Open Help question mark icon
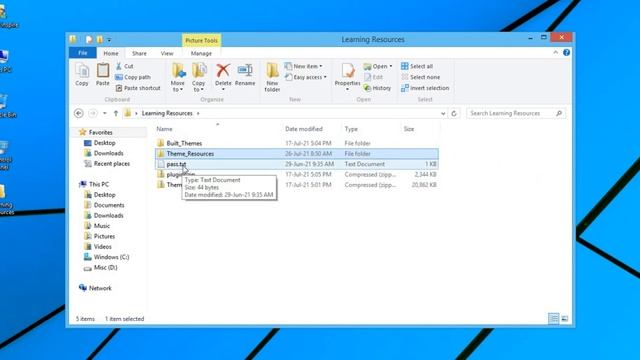The image size is (640, 360). pyautogui.click(x=567, y=52)
